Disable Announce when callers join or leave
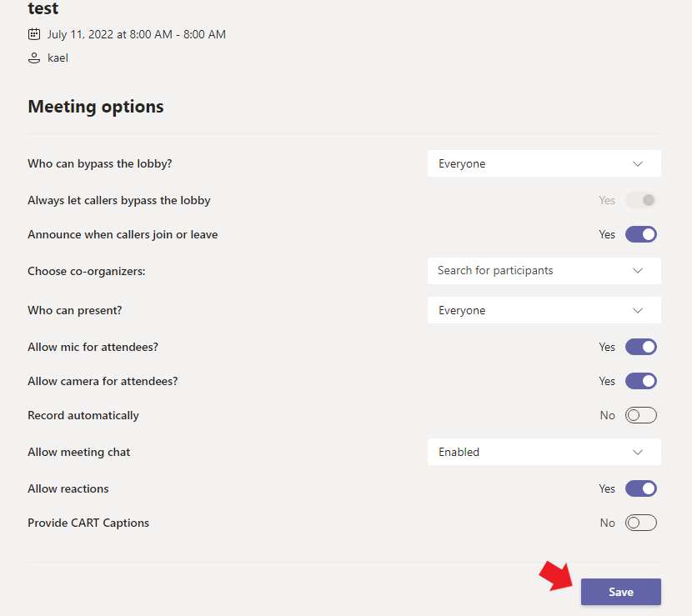692x616 pixels. 640,234
